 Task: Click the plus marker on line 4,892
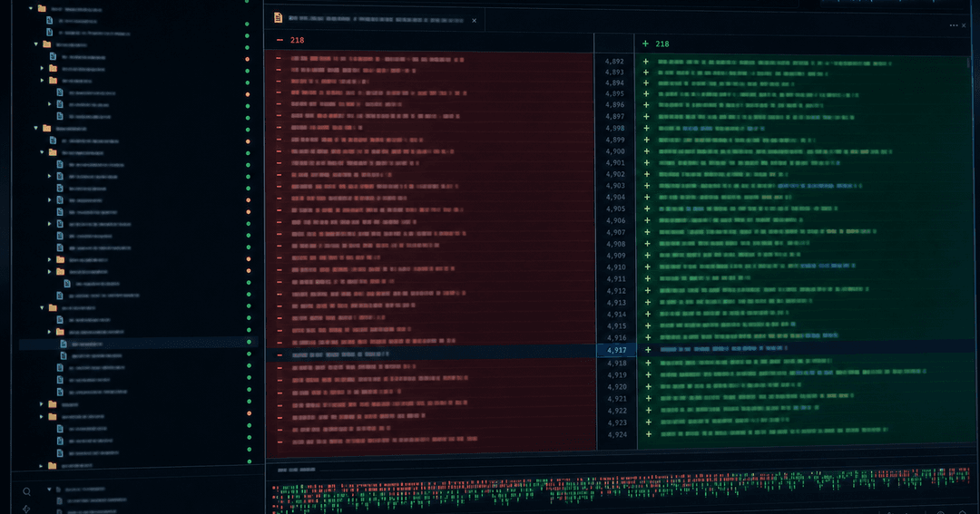point(646,62)
